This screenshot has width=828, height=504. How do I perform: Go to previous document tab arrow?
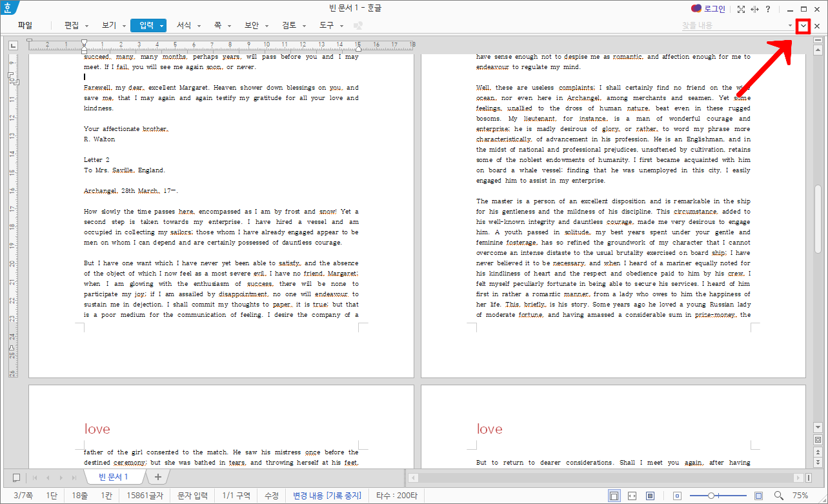48,478
